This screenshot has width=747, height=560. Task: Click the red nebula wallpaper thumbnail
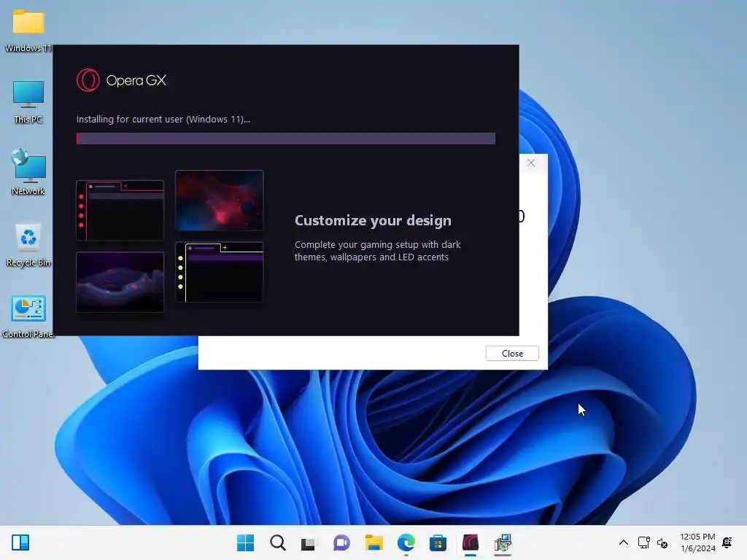(219, 200)
